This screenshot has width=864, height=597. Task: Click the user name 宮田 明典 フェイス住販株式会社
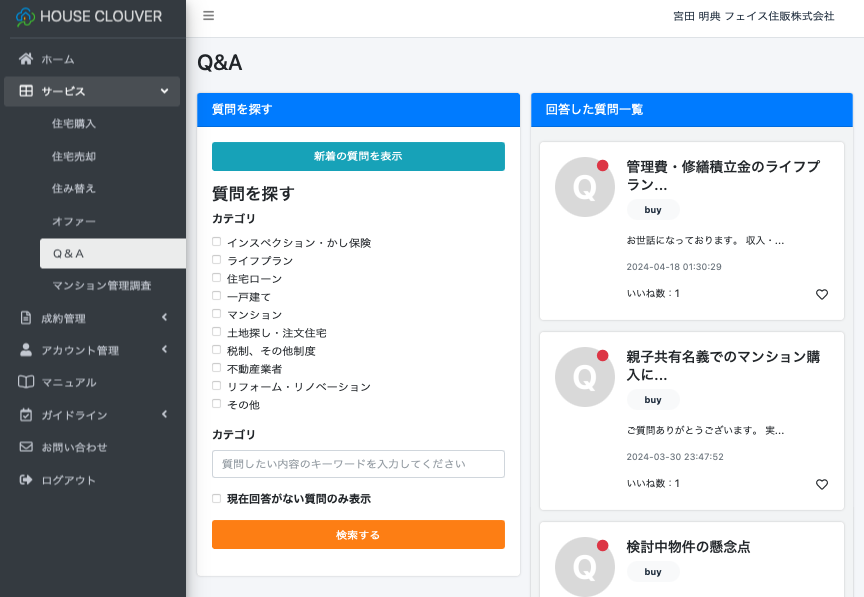754,17
